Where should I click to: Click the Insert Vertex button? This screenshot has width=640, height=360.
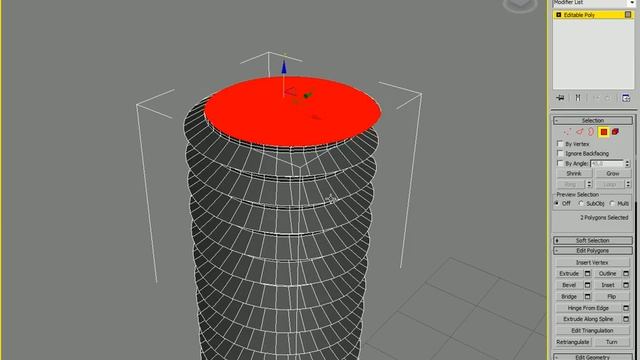(592, 262)
